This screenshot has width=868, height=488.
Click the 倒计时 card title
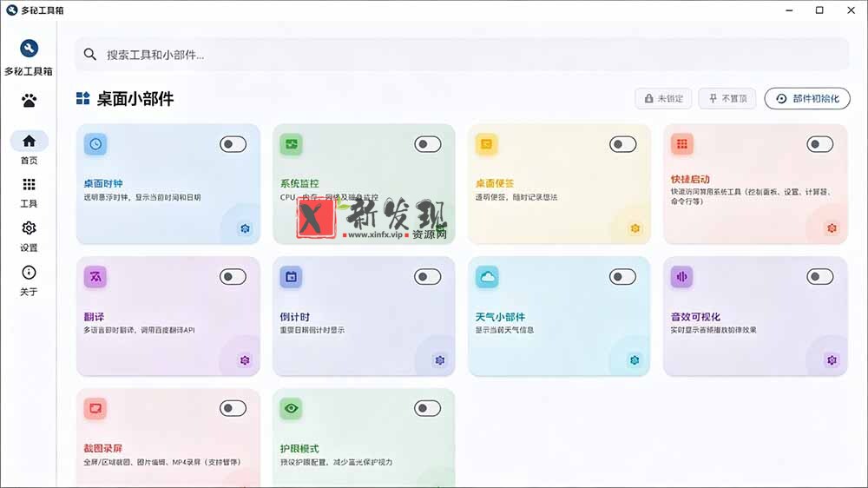click(x=294, y=317)
